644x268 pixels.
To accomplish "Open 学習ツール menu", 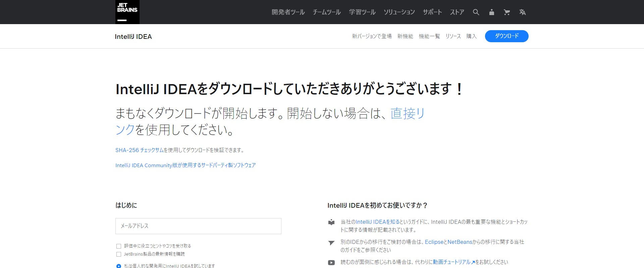I will pyautogui.click(x=362, y=12).
